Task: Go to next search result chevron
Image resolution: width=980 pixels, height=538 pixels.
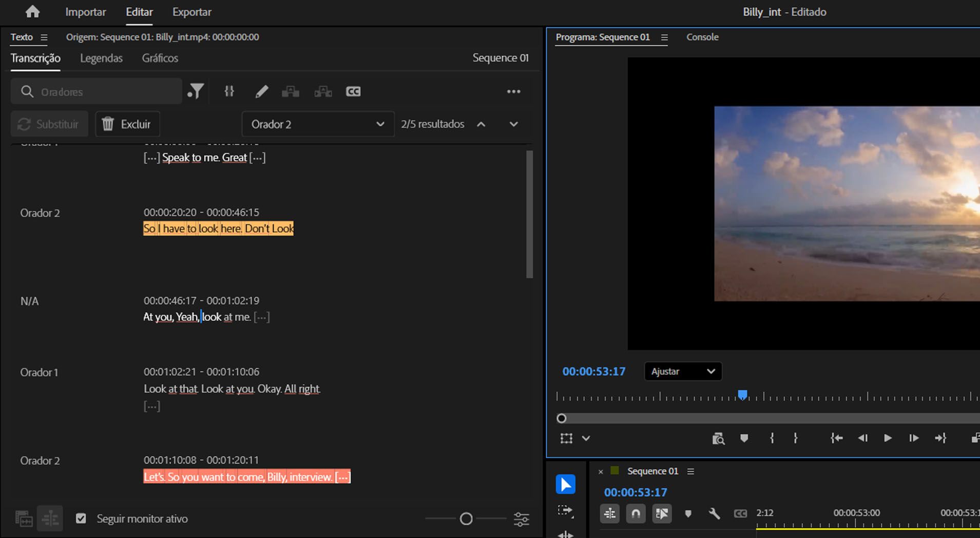Action: click(x=513, y=124)
